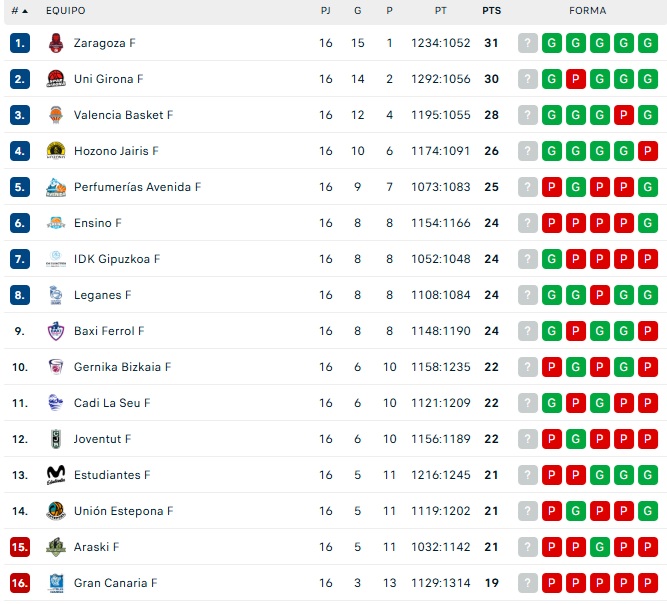Click the Gran Canaria F team logo
This screenshot has height=604, width=667.
(x=56, y=583)
